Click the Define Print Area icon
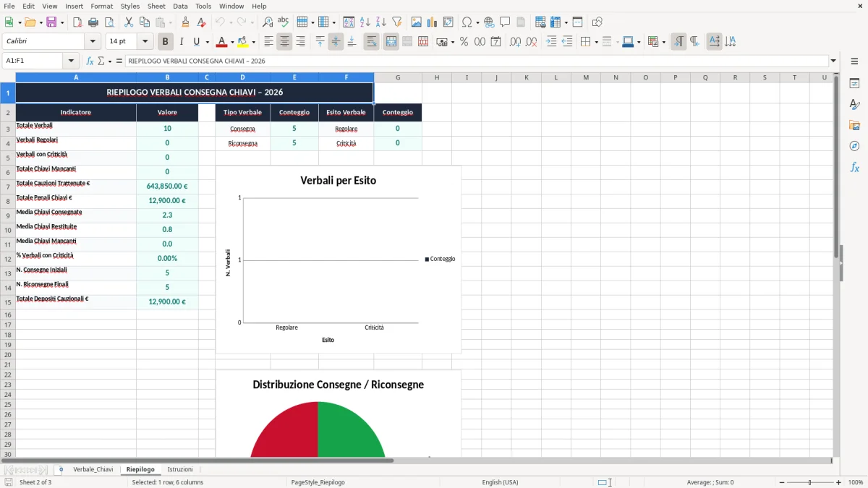The width and height of the screenshot is (868, 488). click(540, 22)
